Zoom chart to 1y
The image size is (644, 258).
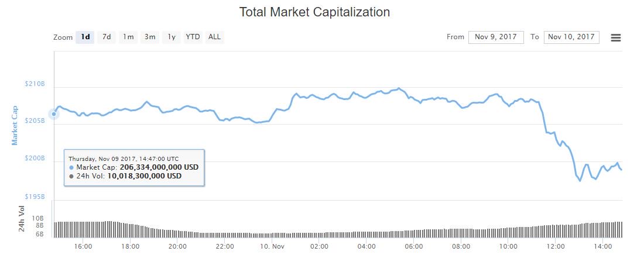point(172,37)
